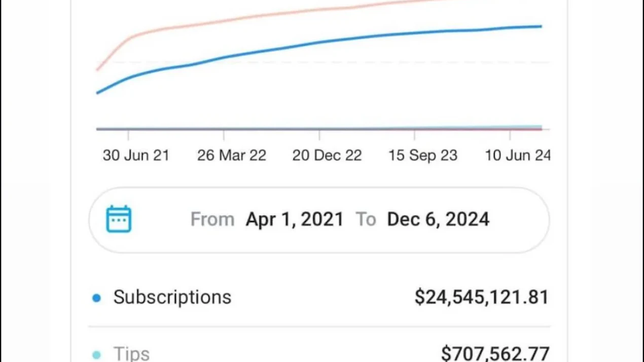This screenshot has width=644, height=362.
Task: Click the From label in date range
Action: tap(212, 219)
